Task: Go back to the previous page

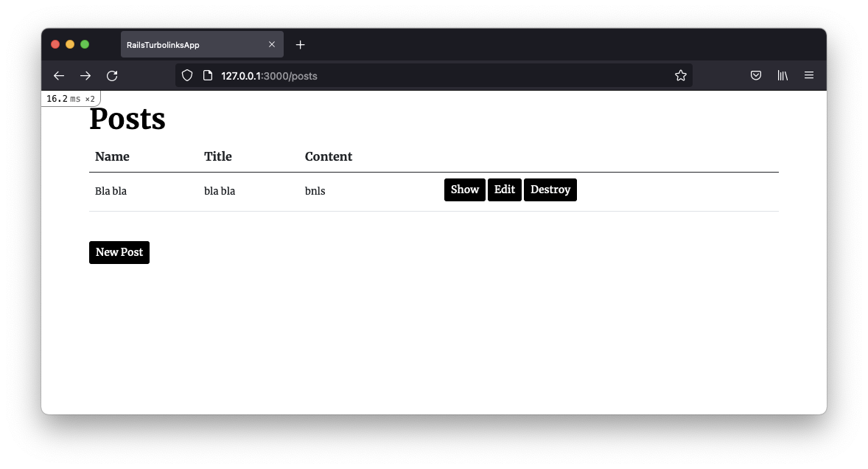Action: [x=59, y=76]
